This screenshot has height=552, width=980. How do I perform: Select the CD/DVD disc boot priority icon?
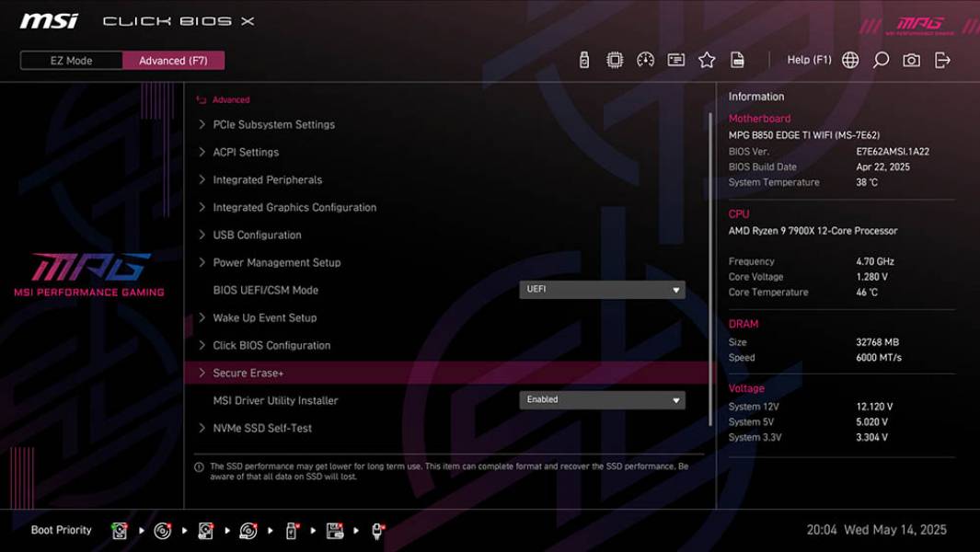(x=163, y=531)
